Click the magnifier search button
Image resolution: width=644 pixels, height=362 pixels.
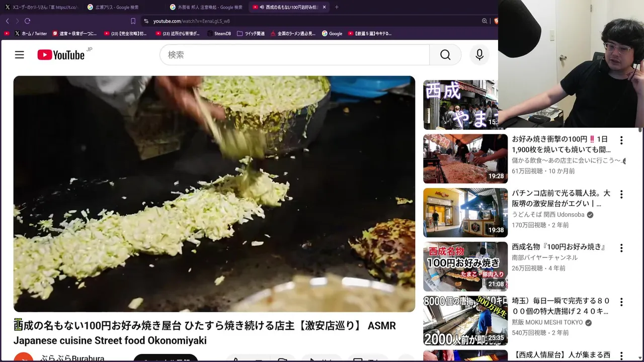(x=445, y=55)
